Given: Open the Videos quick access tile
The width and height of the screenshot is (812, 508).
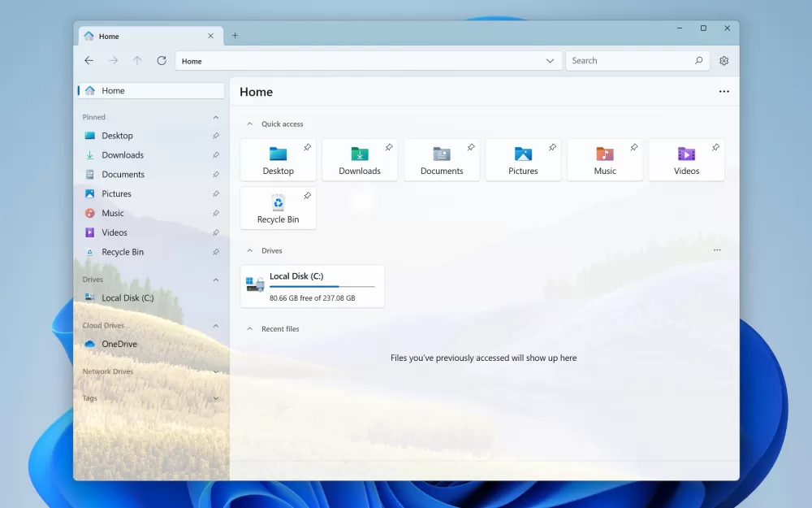Looking at the screenshot, I should [x=686, y=159].
